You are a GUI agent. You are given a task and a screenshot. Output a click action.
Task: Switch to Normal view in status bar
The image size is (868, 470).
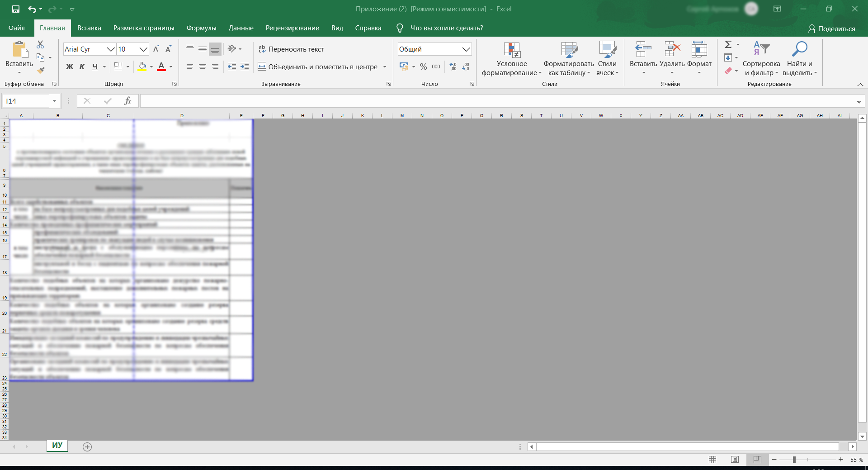coord(712,460)
